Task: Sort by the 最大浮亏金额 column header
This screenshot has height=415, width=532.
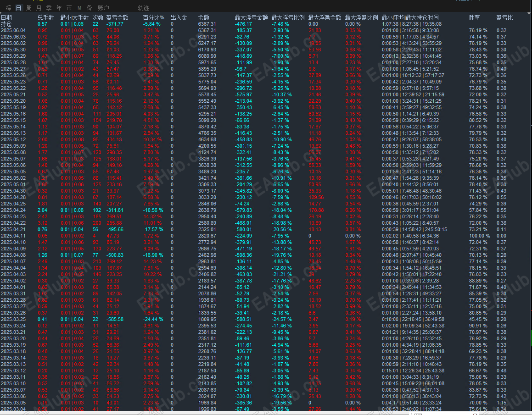Action: click(x=252, y=17)
